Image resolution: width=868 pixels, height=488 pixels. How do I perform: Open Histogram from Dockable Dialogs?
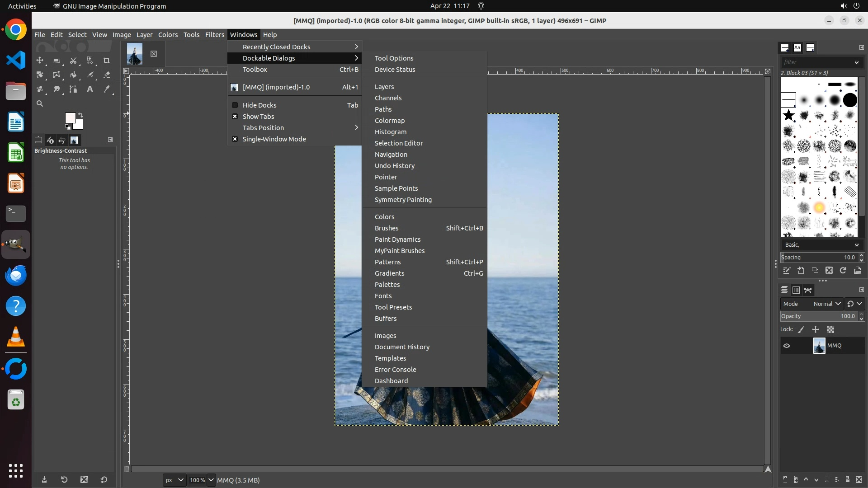pyautogui.click(x=390, y=132)
